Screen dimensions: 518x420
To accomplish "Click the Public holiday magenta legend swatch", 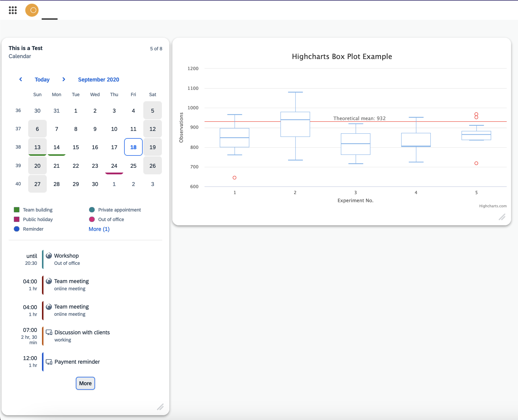I will (x=17, y=219).
